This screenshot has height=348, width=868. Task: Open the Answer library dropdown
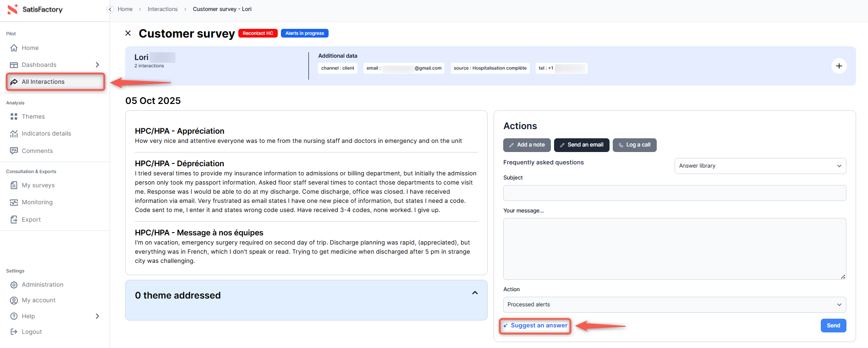(760, 166)
